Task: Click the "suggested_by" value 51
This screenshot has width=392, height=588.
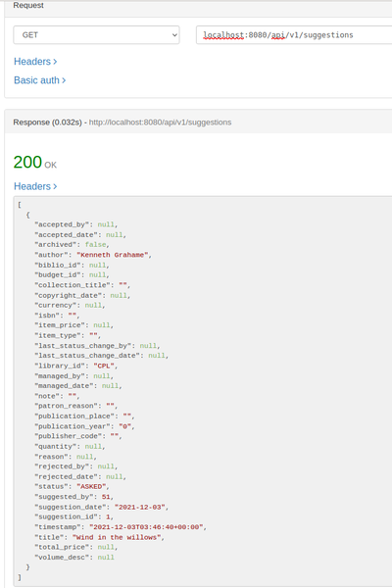Action: click(106, 497)
